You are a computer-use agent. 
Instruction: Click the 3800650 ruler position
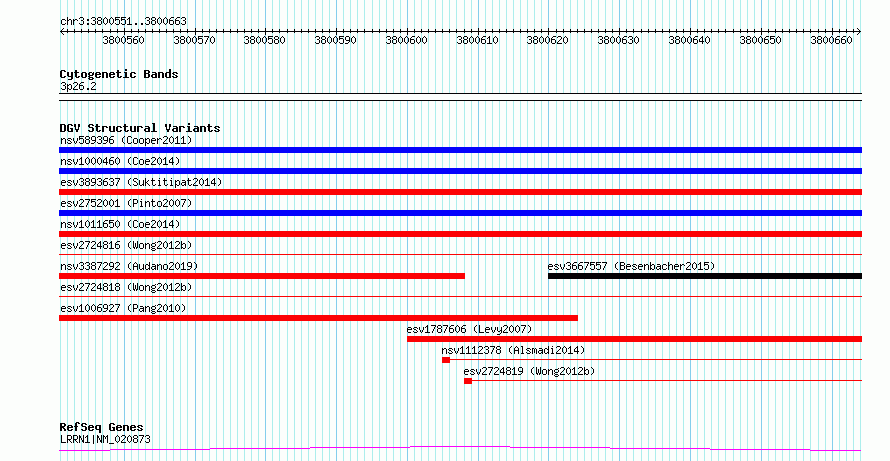(761, 40)
